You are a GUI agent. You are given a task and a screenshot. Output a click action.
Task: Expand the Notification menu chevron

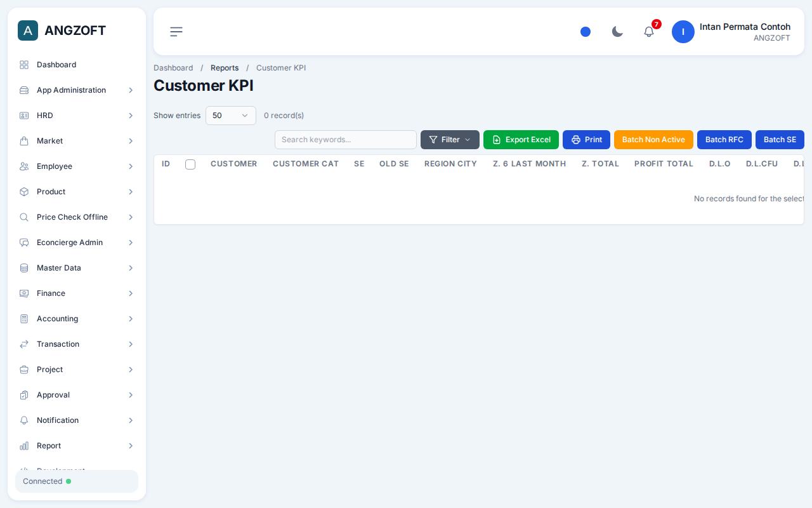point(131,420)
